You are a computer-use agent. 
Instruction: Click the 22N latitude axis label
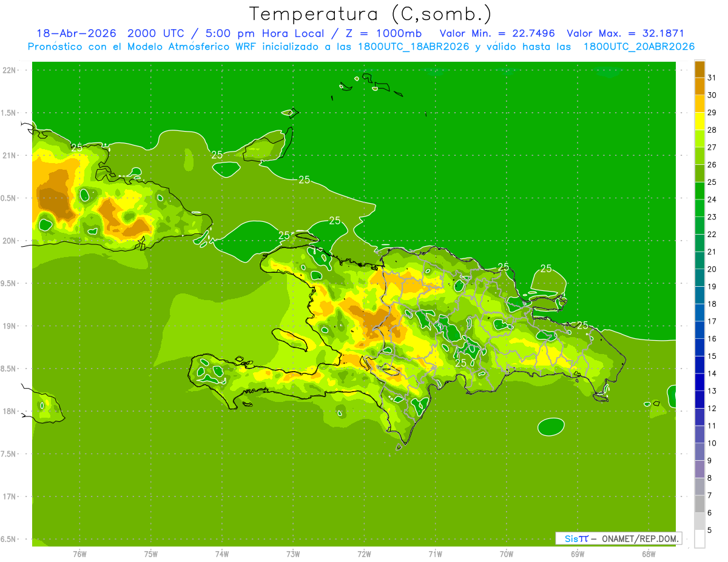(x=11, y=70)
